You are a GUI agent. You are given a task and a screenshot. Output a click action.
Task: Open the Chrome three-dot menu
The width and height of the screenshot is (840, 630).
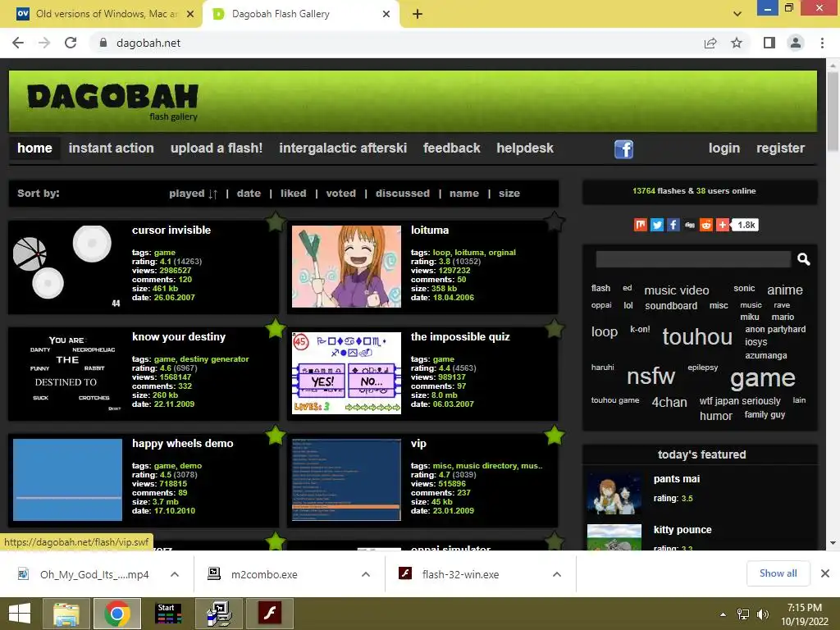click(822, 43)
